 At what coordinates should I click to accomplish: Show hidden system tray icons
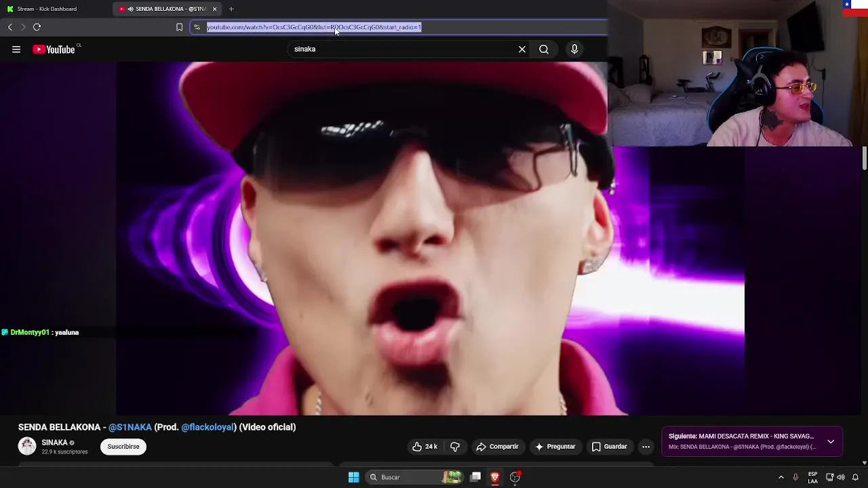[781, 477]
